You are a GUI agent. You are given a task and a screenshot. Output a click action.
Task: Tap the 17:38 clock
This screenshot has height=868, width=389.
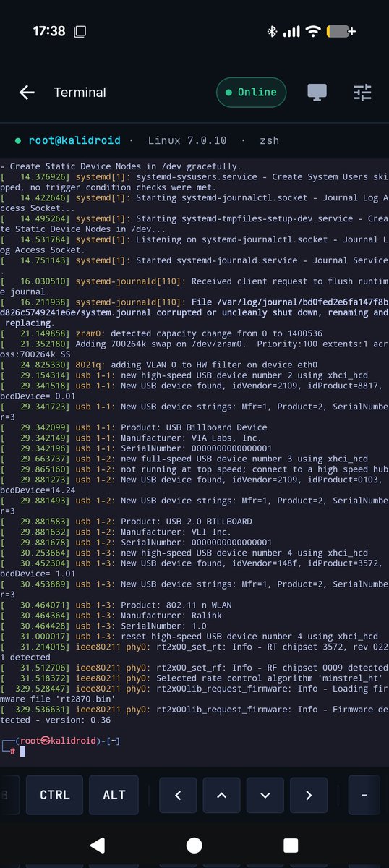[48, 32]
